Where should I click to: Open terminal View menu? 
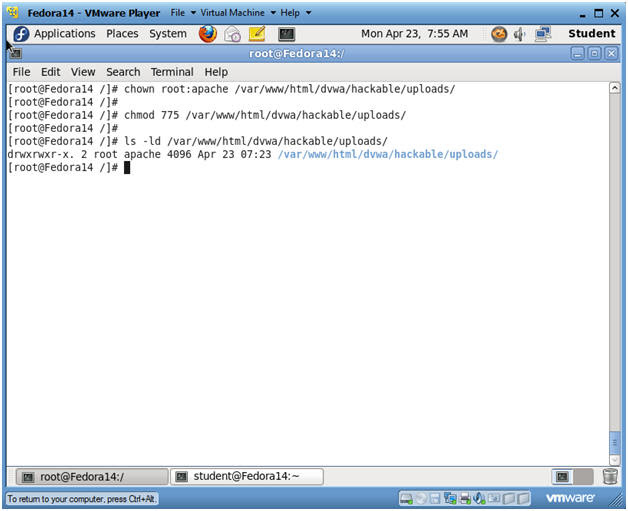click(x=83, y=72)
